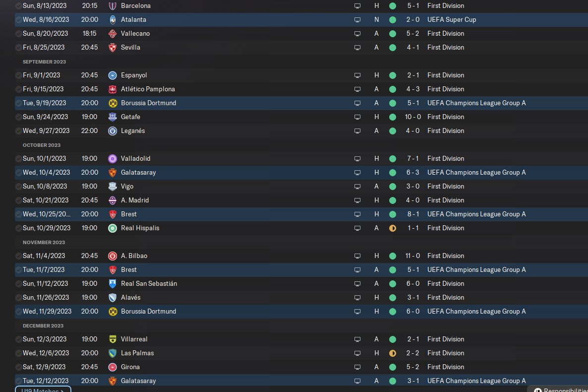Click the UEFA Super Cup competition link
The height and width of the screenshot is (392, 588).
click(451, 20)
